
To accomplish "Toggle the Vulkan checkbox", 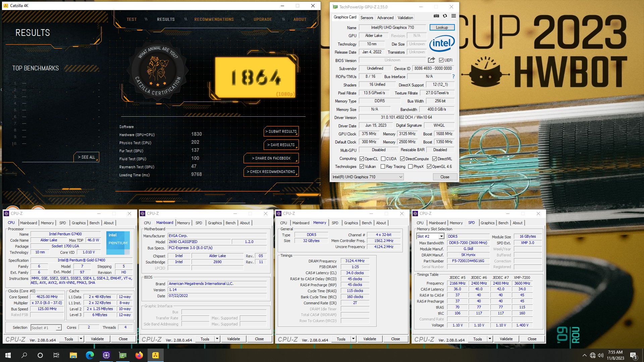I will [x=362, y=167].
